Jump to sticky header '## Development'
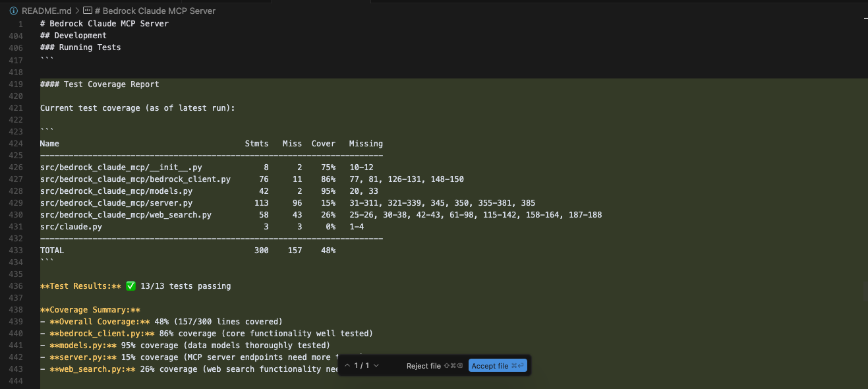The height and width of the screenshot is (389, 868). pos(73,36)
